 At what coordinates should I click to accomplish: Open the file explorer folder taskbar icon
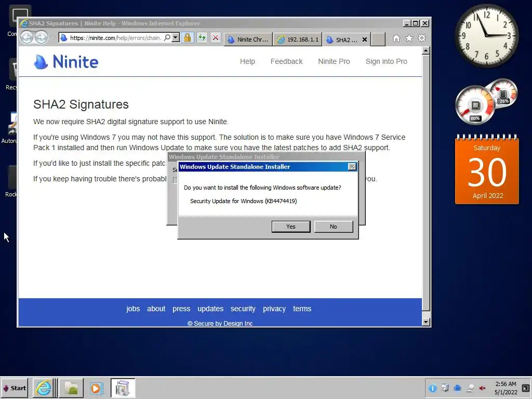tap(71, 388)
